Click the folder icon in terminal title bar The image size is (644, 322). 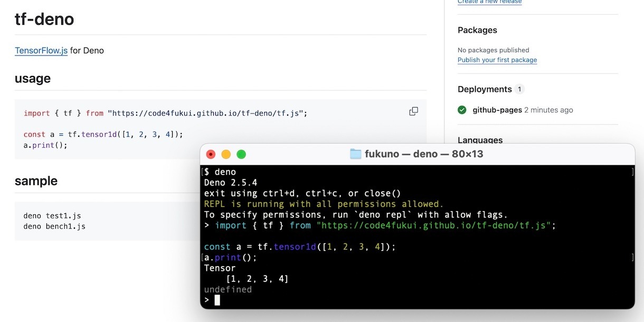[x=356, y=154]
